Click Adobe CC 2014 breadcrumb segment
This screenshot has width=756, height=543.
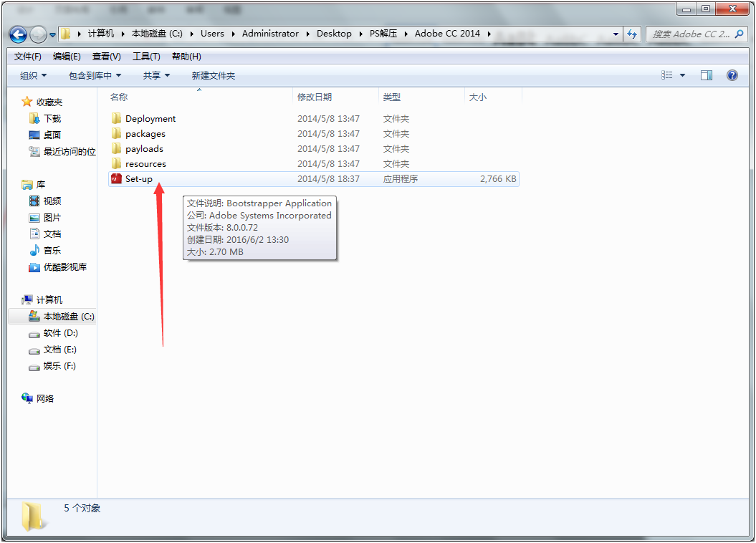[447, 33]
